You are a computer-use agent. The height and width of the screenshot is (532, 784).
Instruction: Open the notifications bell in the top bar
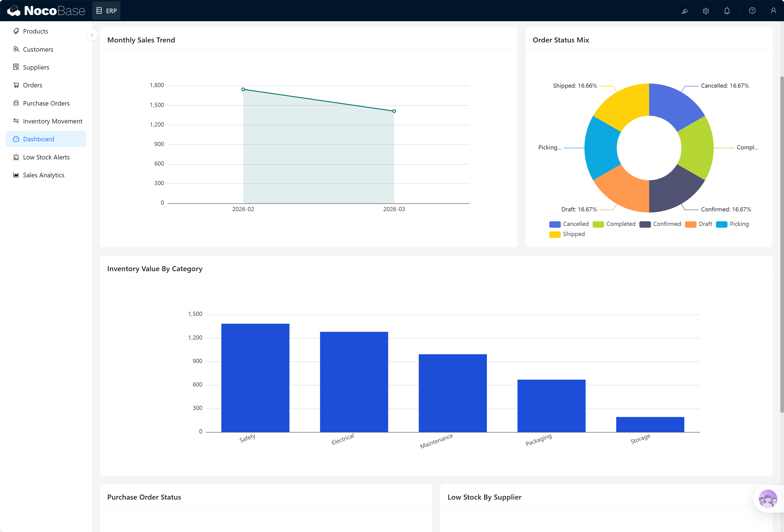point(727,10)
